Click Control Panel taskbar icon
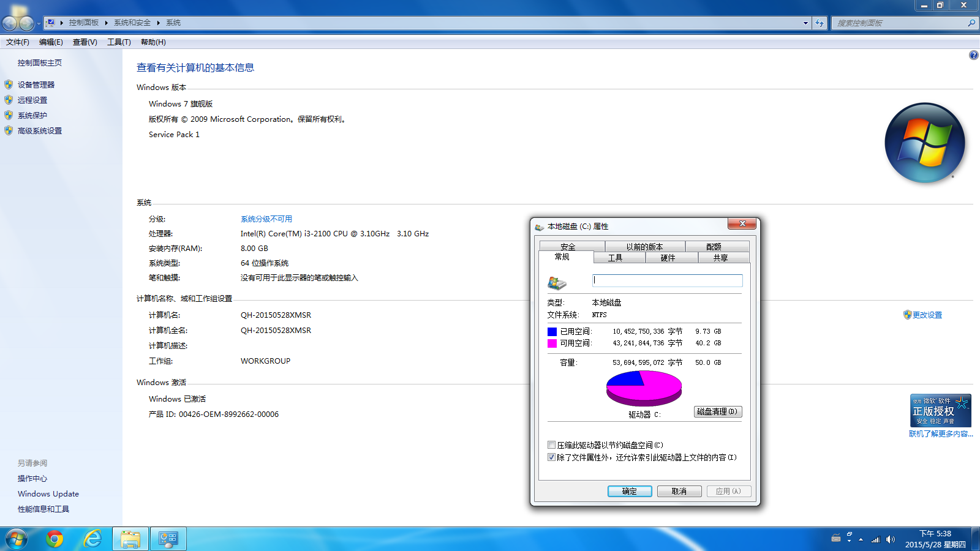Image resolution: width=980 pixels, height=551 pixels. pyautogui.click(x=168, y=539)
